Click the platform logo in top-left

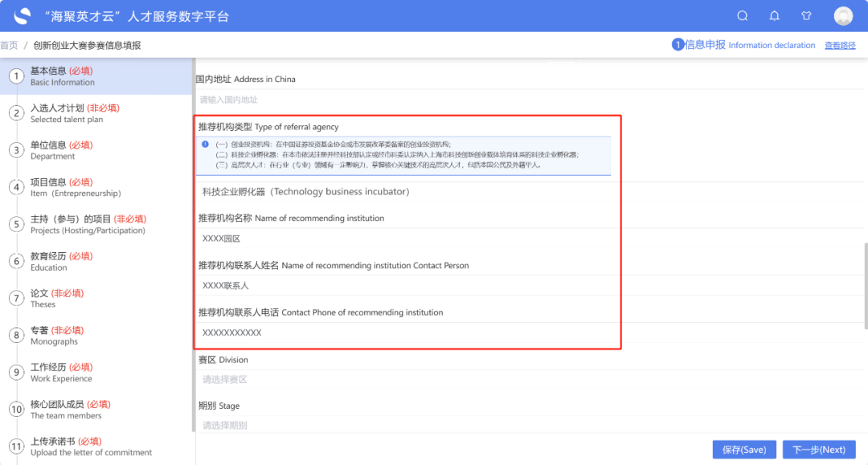click(x=23, y=16)
